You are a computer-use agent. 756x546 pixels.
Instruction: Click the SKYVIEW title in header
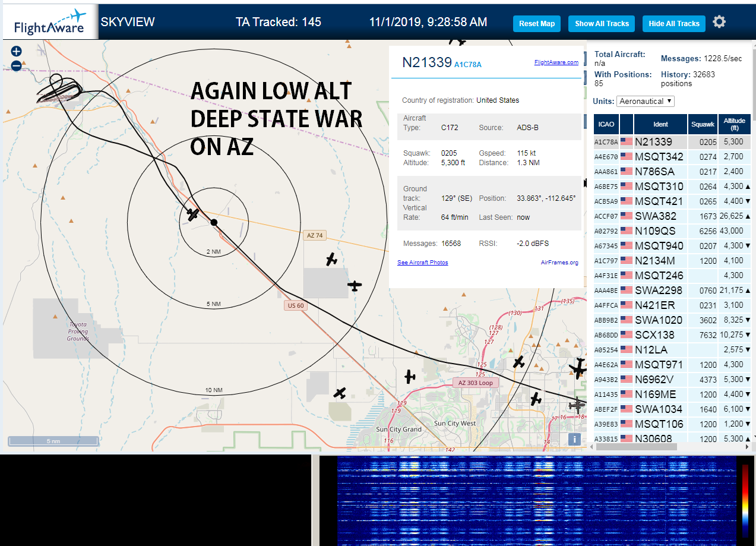pyautogui.click(x=128, y=23)
